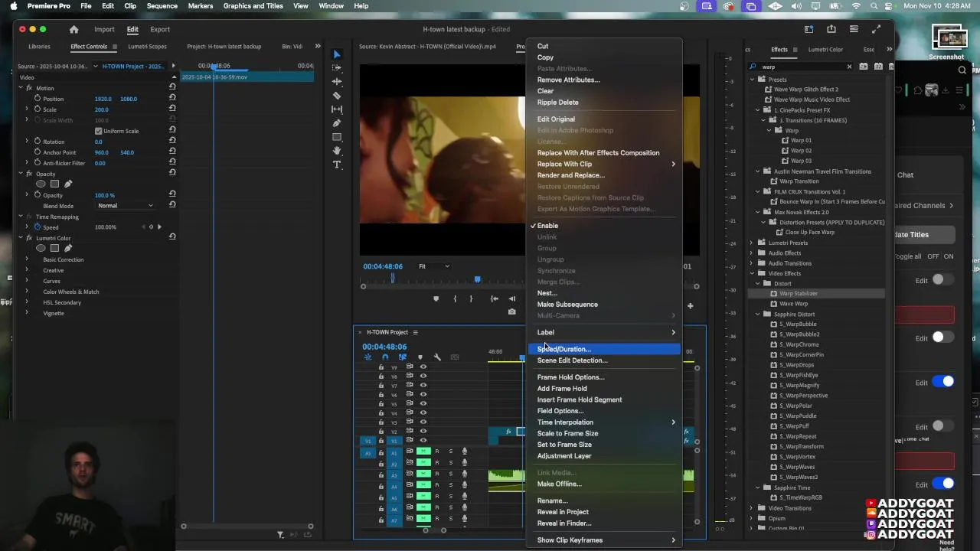Toggle Linked Selection in the timeline
This screenshot has height=551, width=980.
tap(403, 357)
